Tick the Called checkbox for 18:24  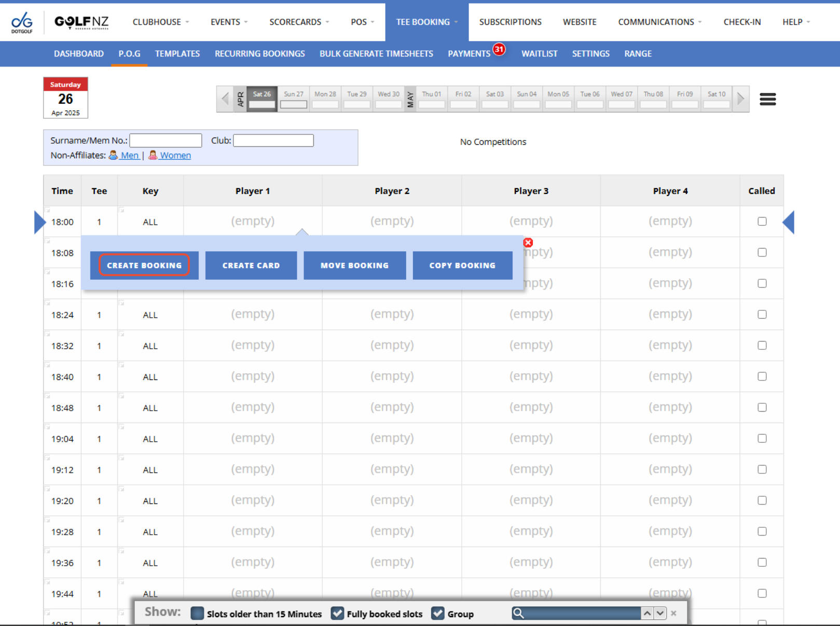(x=762, y=315)
